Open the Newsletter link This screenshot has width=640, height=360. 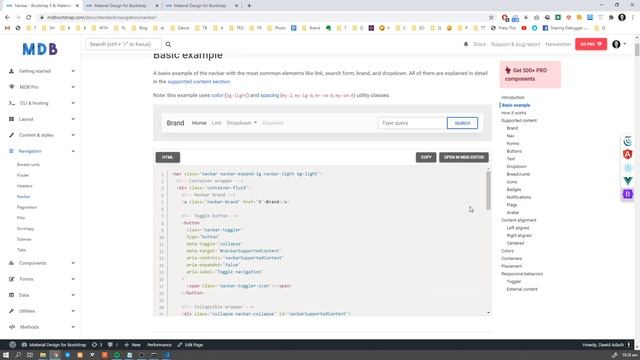558,44
